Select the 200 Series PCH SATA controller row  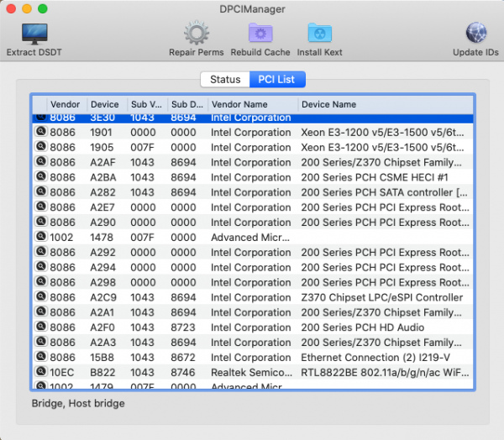point(252,192)
